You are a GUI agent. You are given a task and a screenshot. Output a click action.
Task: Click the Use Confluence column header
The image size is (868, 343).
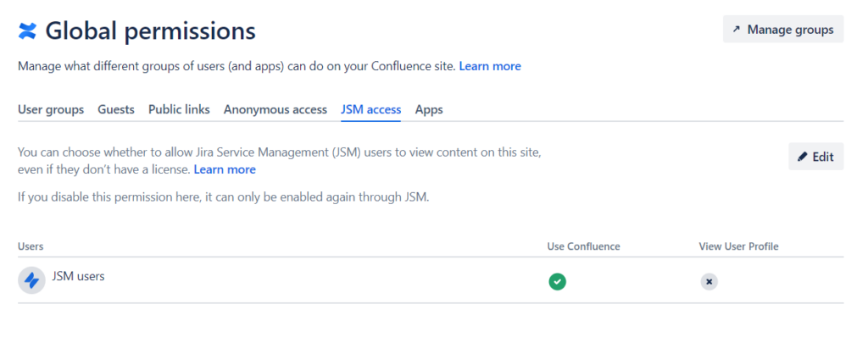tap(583, 246)
